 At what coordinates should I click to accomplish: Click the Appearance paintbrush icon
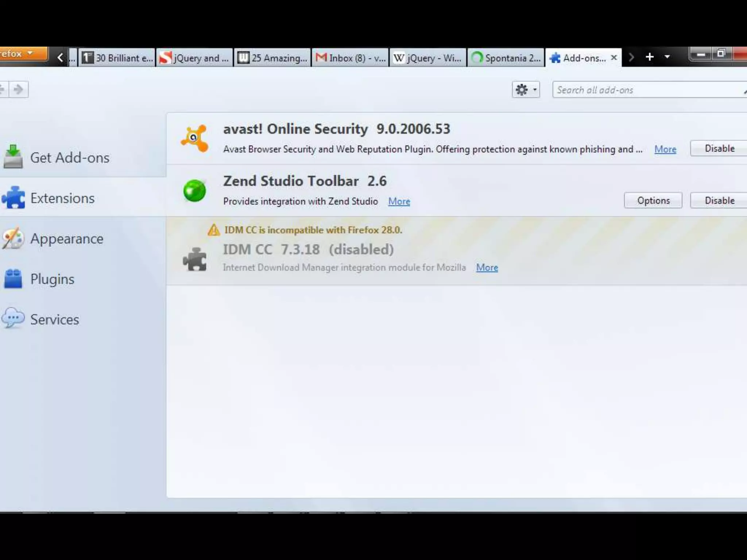pos(13,238)
